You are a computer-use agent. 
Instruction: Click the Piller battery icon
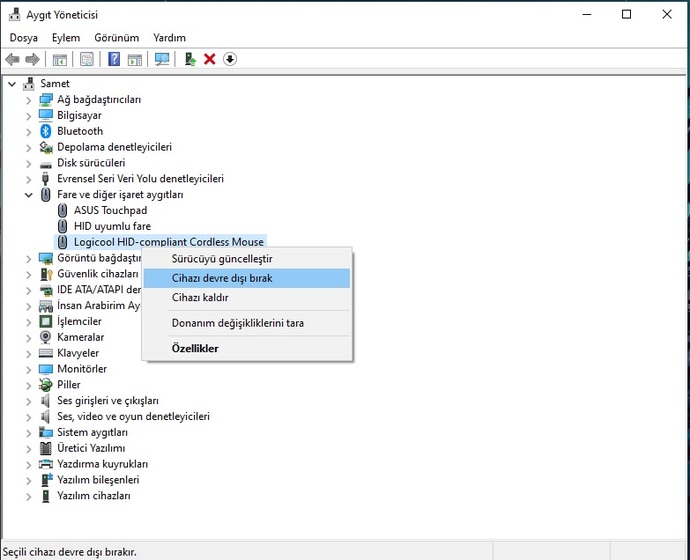(x=45, y=384)
